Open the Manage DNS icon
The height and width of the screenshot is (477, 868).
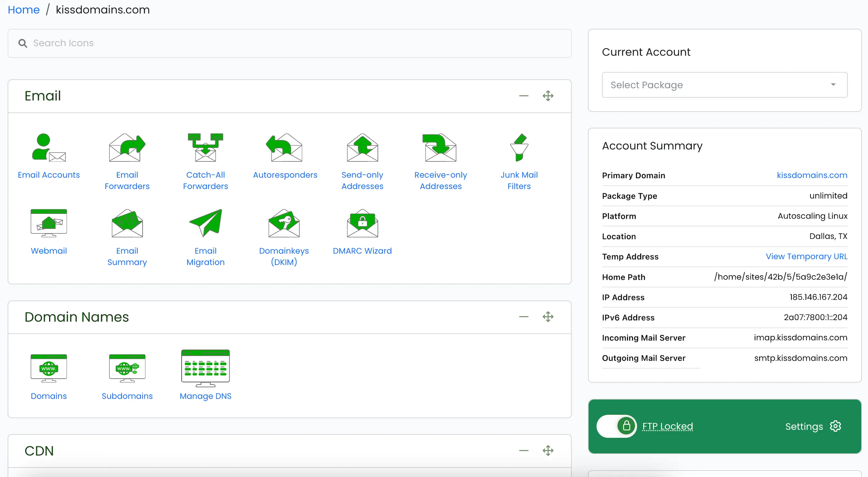[205, 368]
